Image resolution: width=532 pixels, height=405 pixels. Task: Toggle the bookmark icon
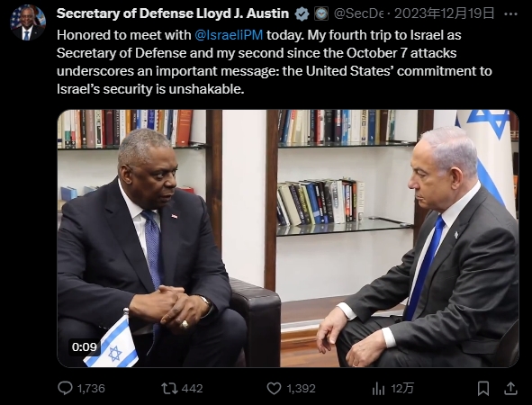483,389
